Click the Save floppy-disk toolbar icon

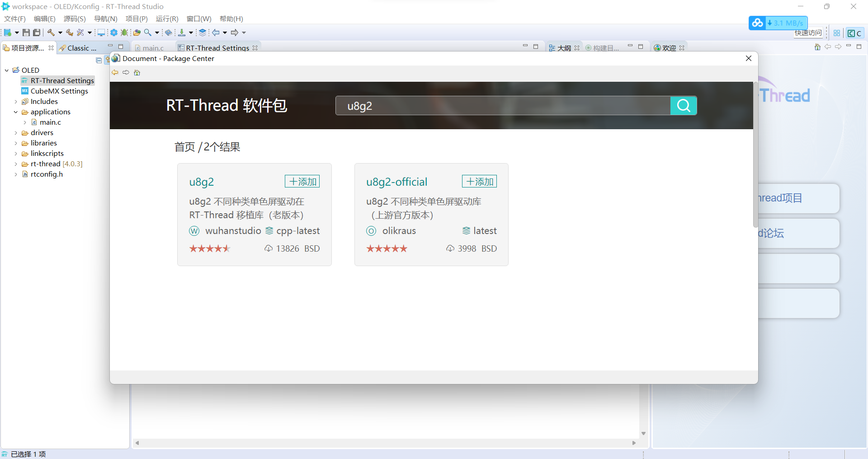point(26,33)
